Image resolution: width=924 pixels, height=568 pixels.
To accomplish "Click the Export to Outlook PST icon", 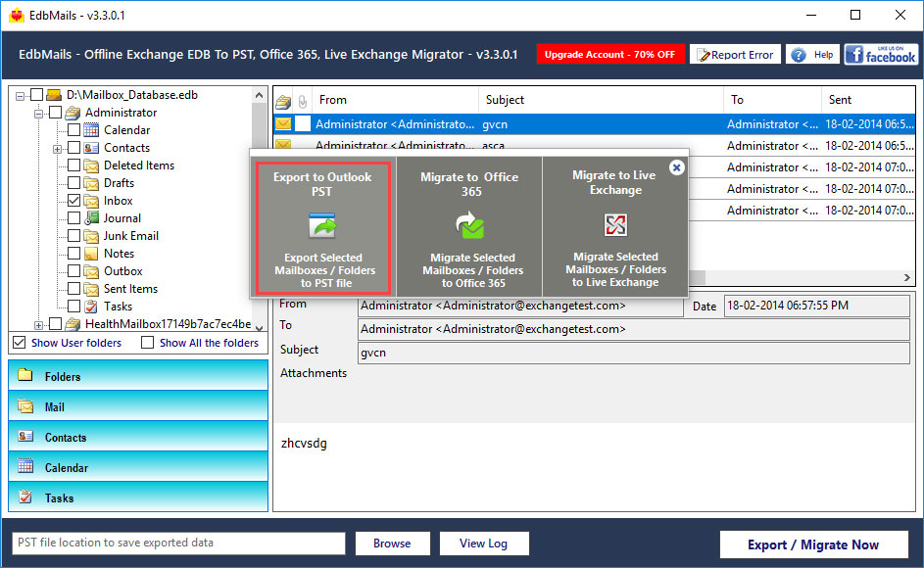I will click(x=322, y=225).
